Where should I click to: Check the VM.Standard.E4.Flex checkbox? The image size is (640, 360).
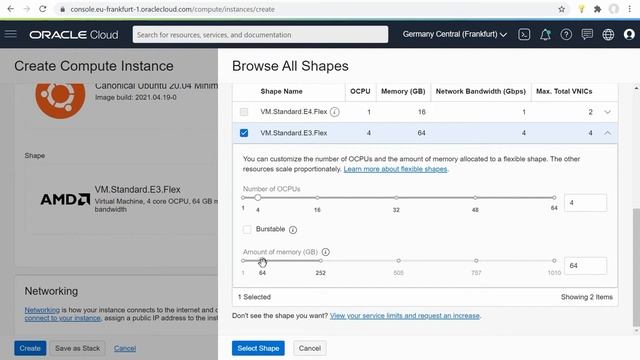244,112
